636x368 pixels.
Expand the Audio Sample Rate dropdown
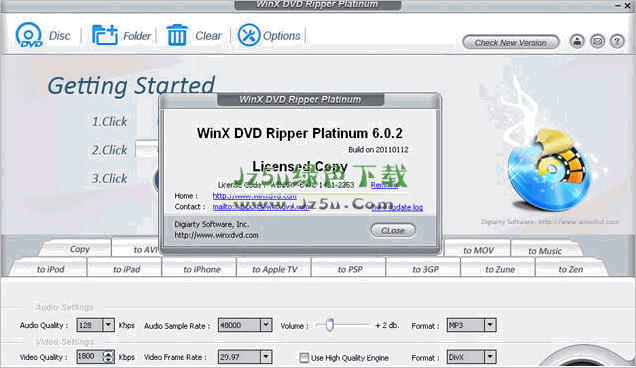coord(266,325)
